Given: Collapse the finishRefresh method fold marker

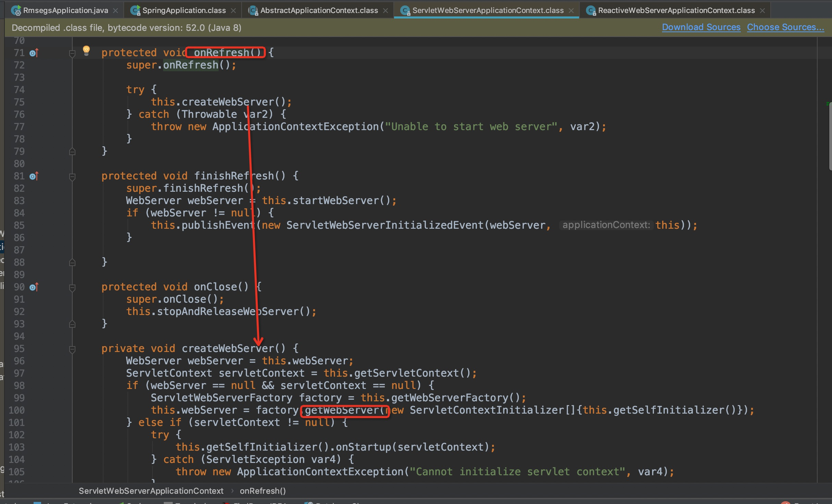Looking at the screenshot, I should [x=72, y=177].
